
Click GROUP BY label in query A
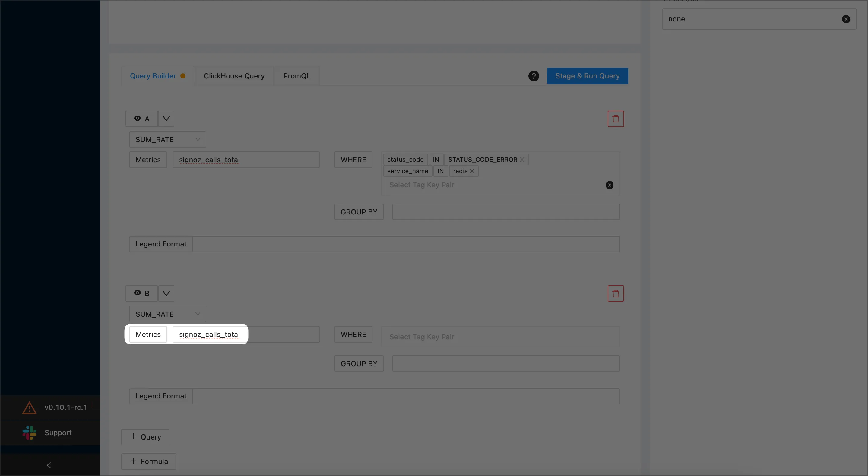click(x=359, y=212)
